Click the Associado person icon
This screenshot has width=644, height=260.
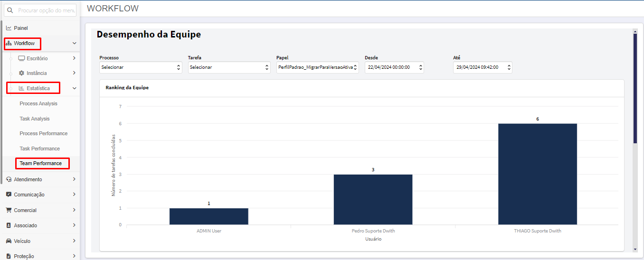coord(9,225)
